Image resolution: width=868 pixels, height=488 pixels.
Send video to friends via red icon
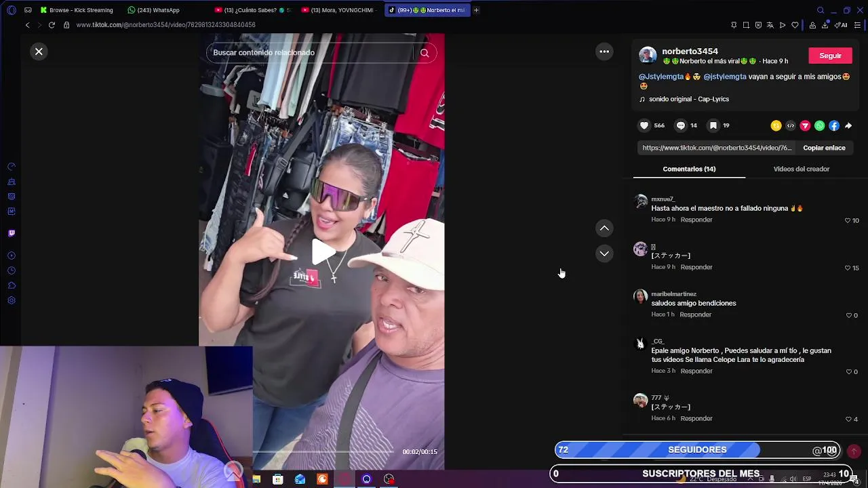click(805, 125)
